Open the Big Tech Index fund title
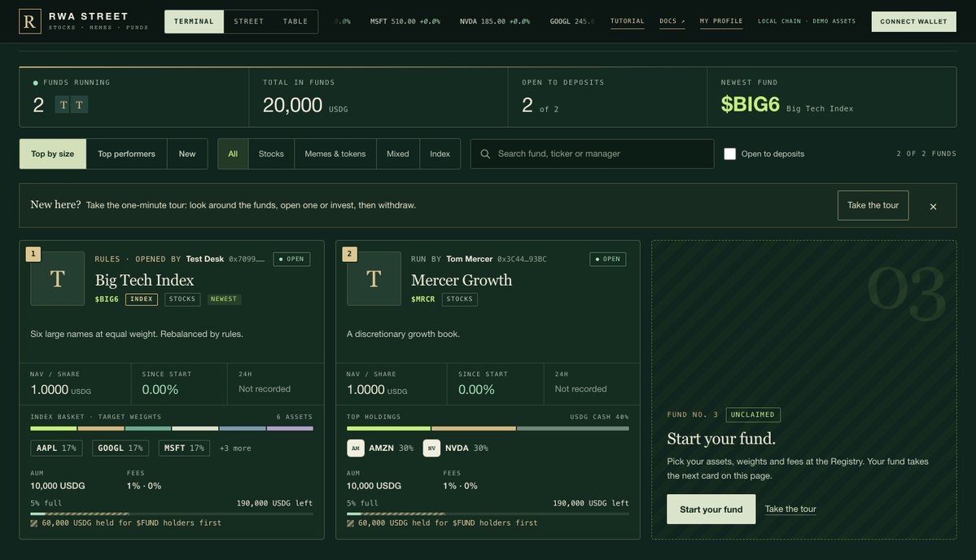 (x=144, y=280)
